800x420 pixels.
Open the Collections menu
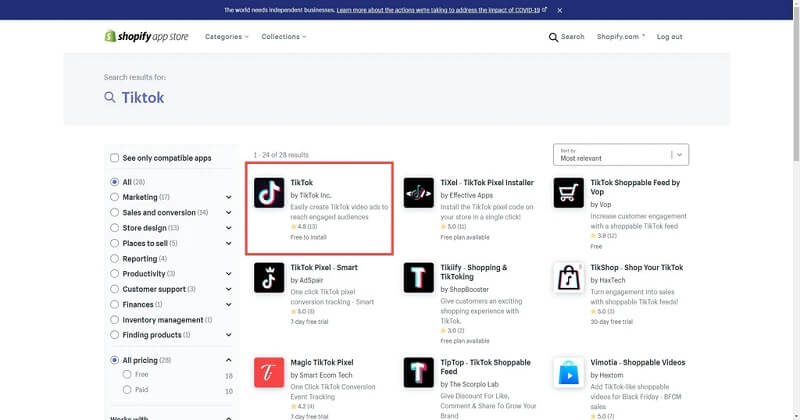[x=284, y=37]
